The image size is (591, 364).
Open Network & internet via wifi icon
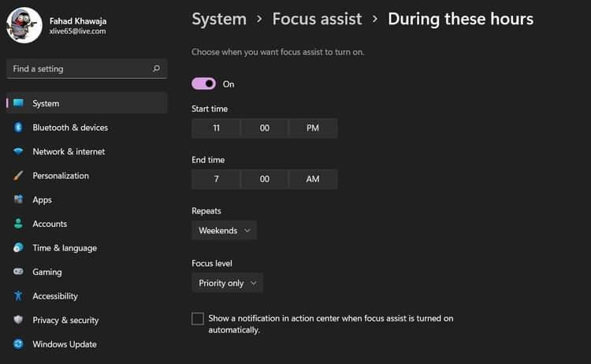click(x=18, y=151)
